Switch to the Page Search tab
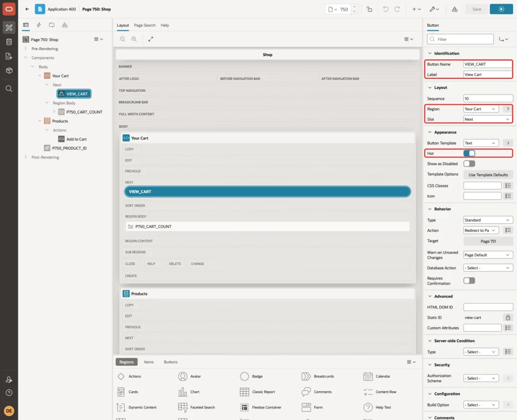The height and width of the screenshot is (420, 517). 144,25
